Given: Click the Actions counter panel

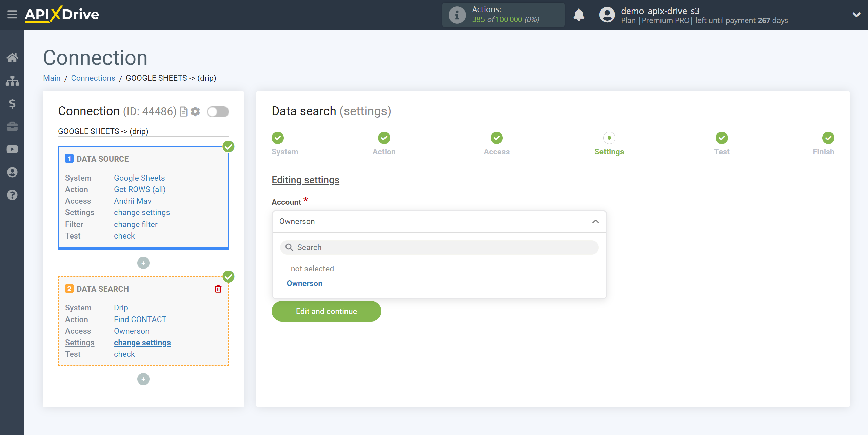Looking at the screenshot, I should tap(504, 15).
